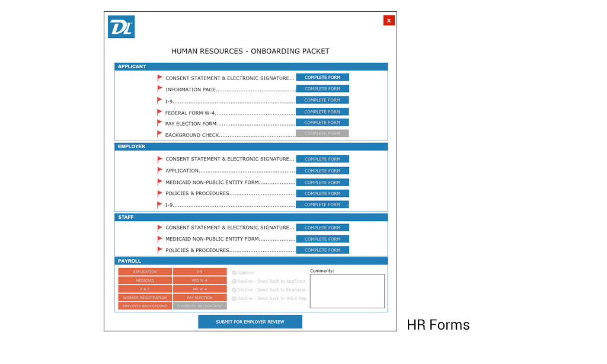Click the PAYROLL section header
The image size is (607, 364).
pyautogui.click(x=251, y=261)
